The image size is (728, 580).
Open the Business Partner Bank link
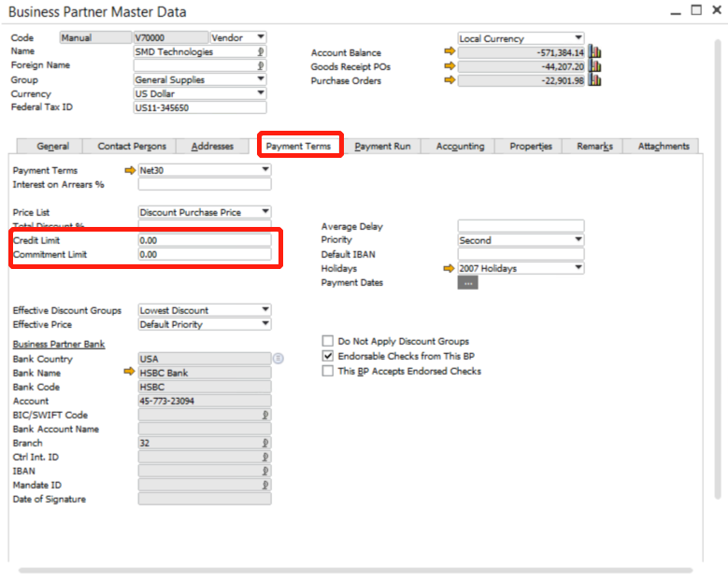pyautogui.click(x=59, y=345)
